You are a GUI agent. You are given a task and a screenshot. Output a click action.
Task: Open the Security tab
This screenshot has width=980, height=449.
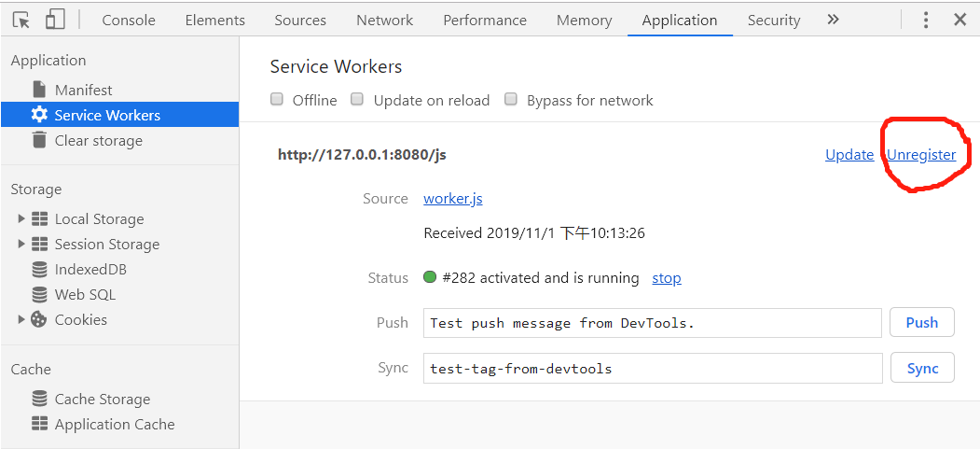pos(774,20)
